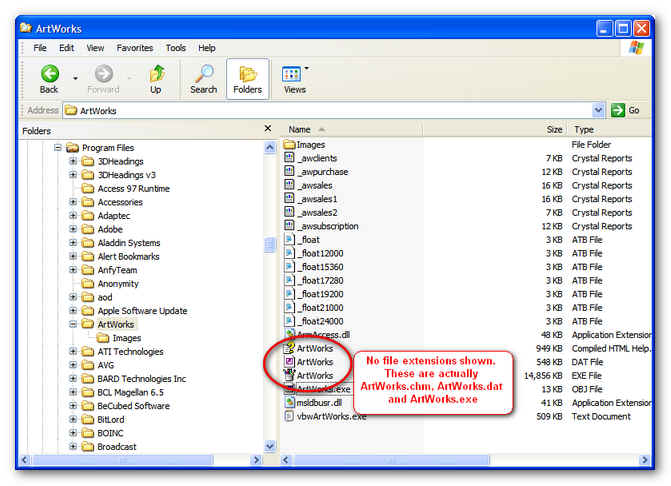The width and height of the screenshot is (671, 486).
Task: Select the BeCubed Software folder
Action: [134, 406]
